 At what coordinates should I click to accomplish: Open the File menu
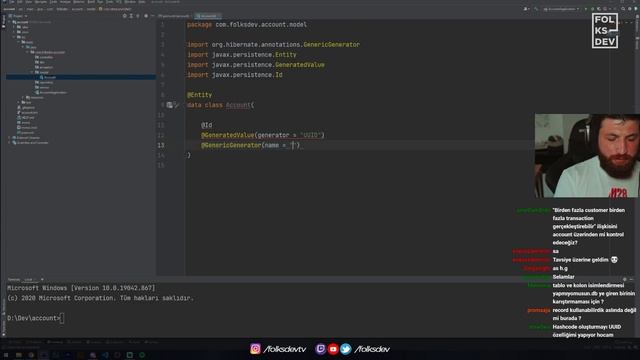pos(12,2)
